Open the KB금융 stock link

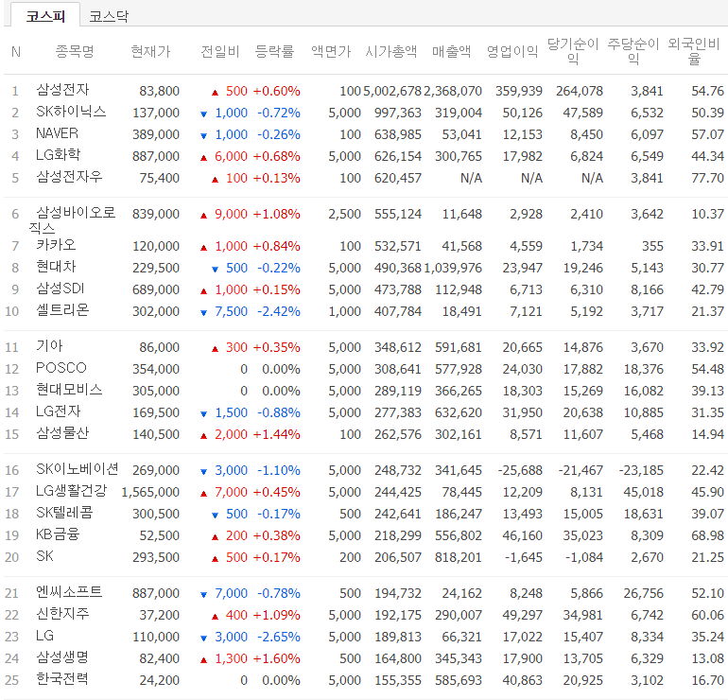(58, 534)
